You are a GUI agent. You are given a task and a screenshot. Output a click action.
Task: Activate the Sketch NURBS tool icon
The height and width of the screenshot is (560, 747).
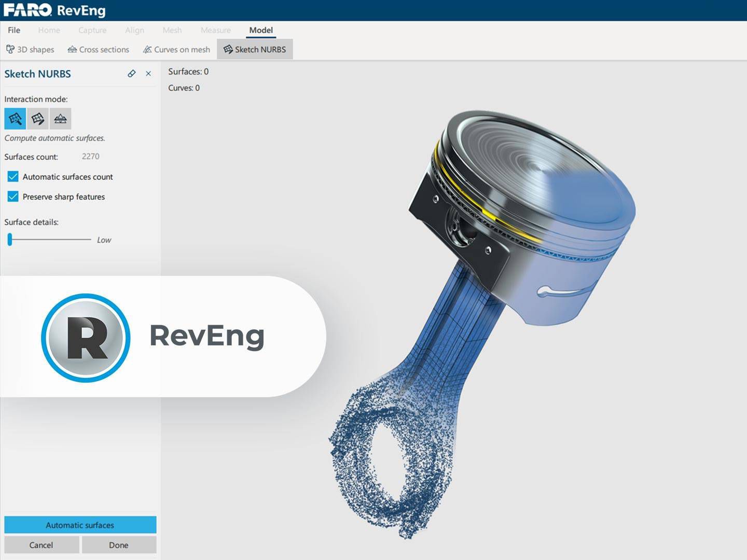pos(255,49)
